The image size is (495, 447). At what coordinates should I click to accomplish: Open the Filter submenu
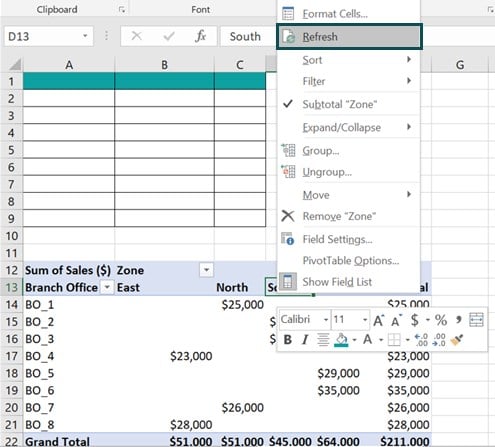(348, 81)
